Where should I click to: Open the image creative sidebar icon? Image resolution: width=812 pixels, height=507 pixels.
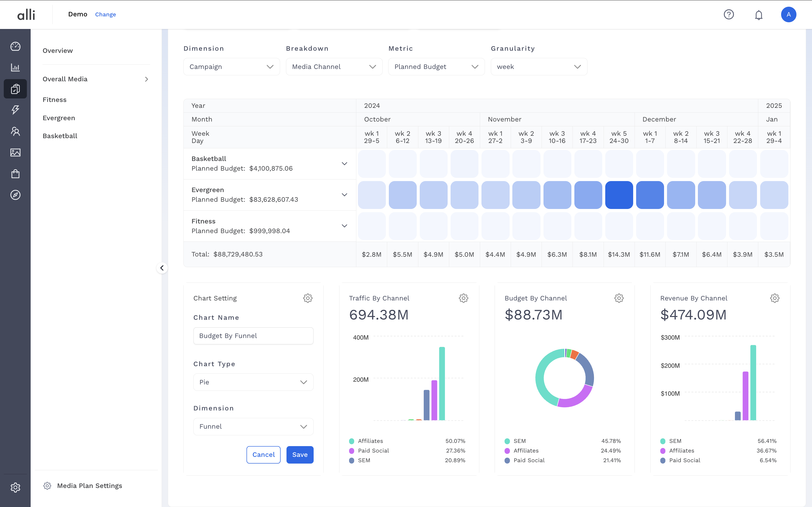(15, 153)
